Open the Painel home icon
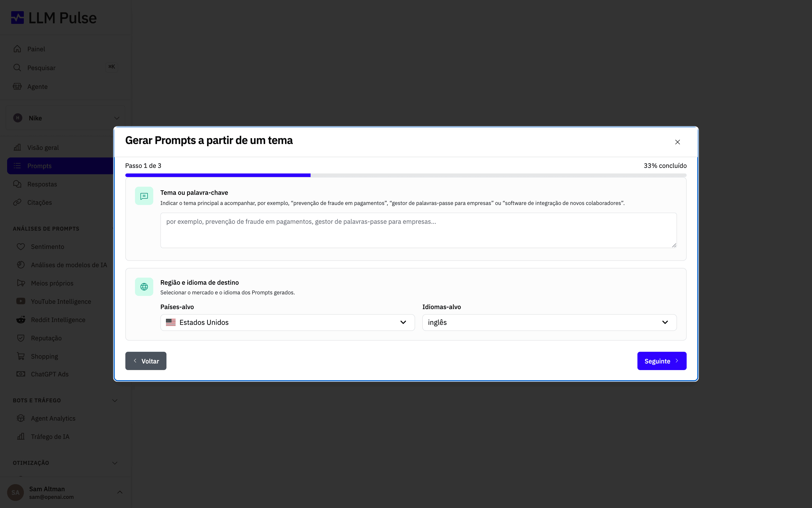 [17, 49]
